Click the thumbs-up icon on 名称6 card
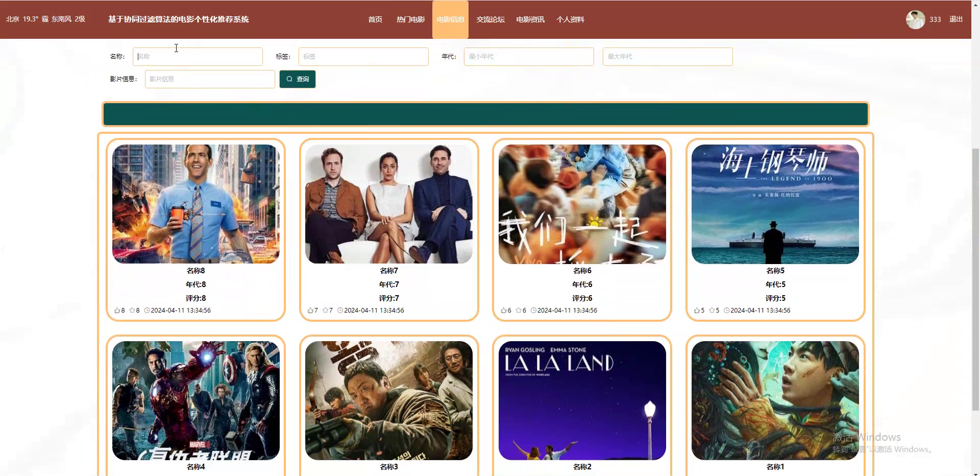 pos(504,311)
